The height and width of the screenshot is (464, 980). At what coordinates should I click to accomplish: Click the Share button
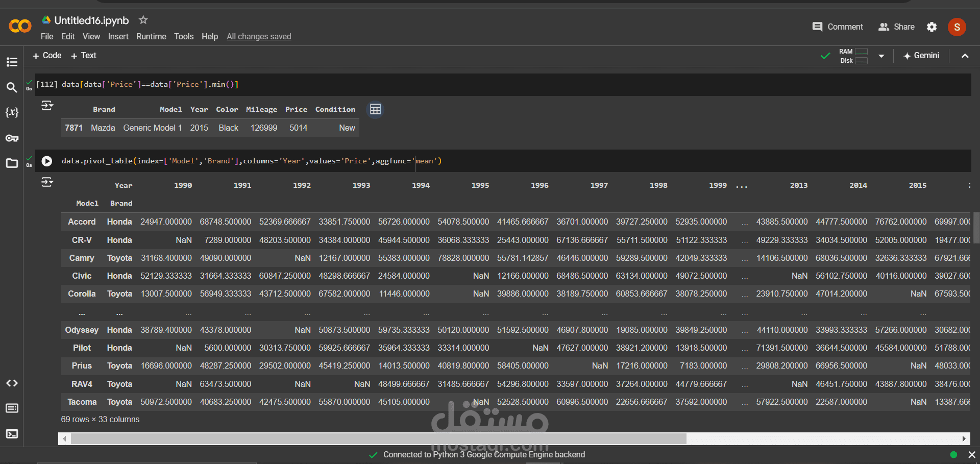tap(896, 27)
